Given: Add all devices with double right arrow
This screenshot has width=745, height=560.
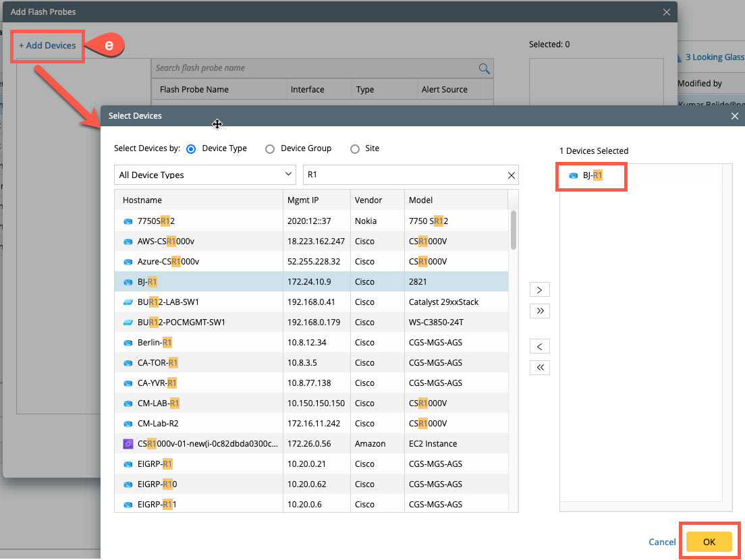Looking at the screenshot, I should click(x=539, y=311).
